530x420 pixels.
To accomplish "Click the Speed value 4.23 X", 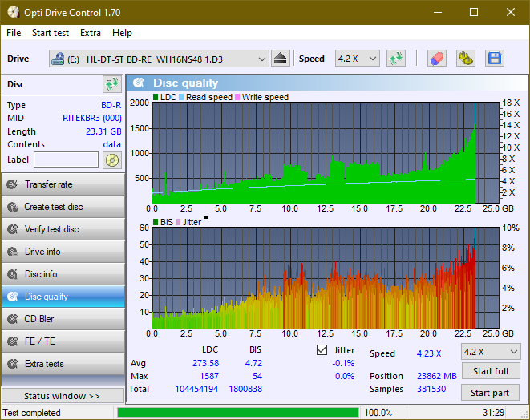I will click(x=429, y=353).
